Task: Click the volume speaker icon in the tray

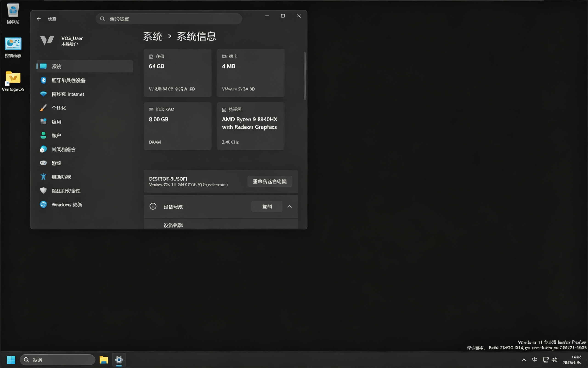Action: coord(554,359)
